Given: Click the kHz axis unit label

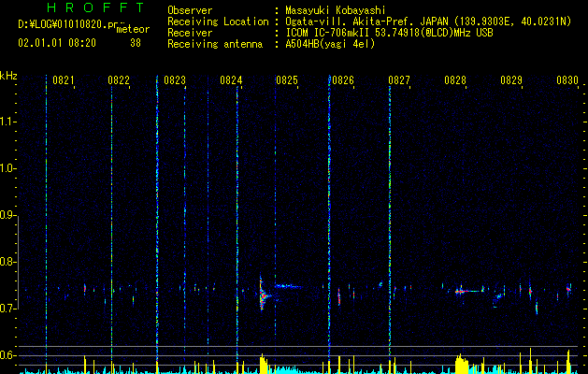Looking at the screenshot, I should click(x=8, y=76).
